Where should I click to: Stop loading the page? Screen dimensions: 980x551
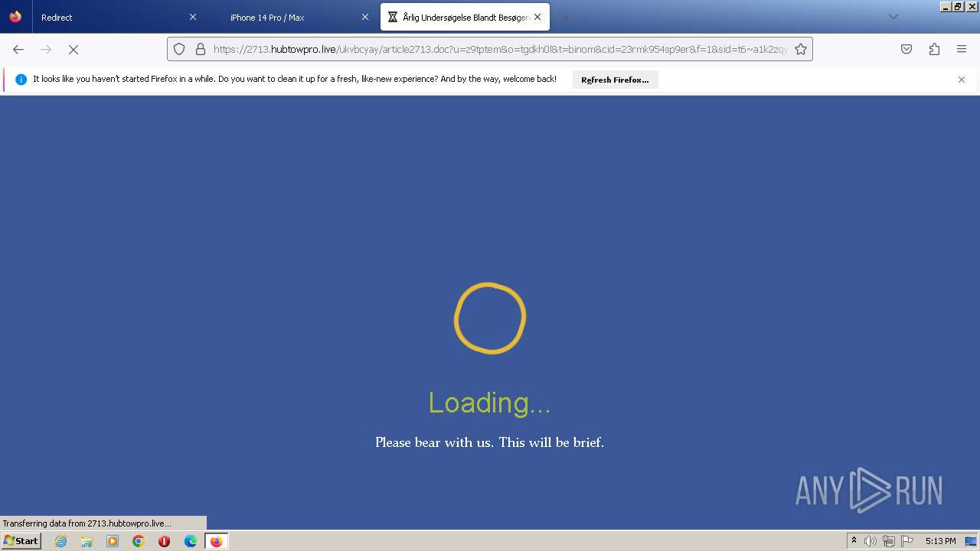pos(73,49)
